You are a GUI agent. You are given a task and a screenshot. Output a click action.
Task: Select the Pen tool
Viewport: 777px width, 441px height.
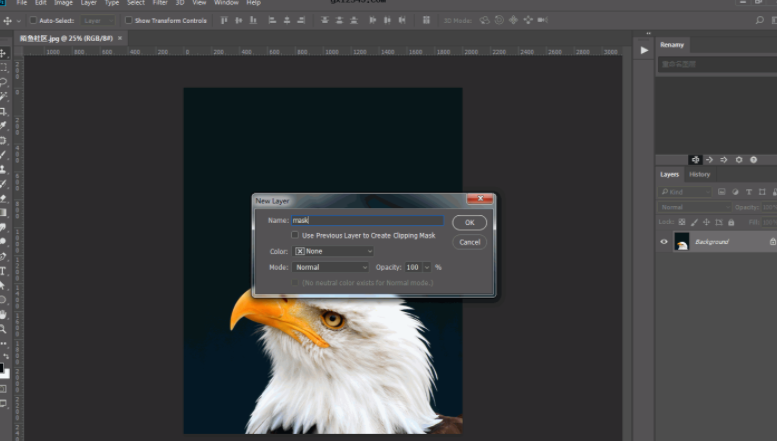3,256
